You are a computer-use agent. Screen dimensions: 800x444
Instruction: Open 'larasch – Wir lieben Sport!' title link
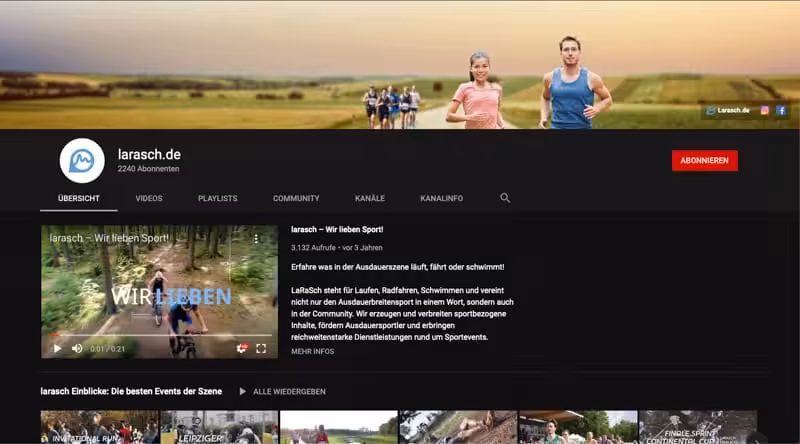click(x=337, y=230)
